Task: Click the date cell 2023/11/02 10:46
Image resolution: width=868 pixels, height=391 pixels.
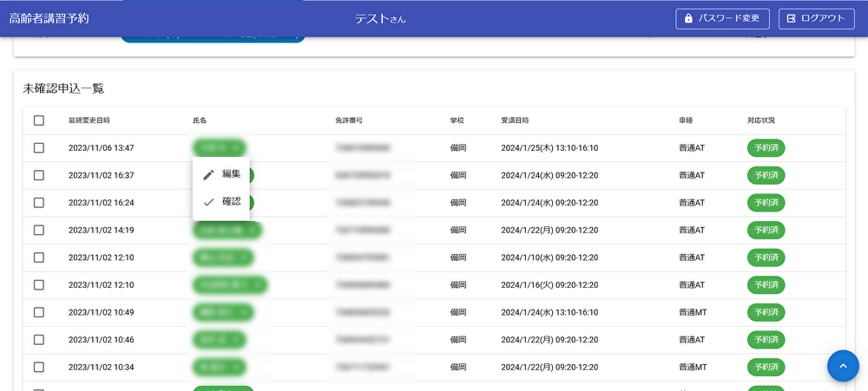Action: 102,340
